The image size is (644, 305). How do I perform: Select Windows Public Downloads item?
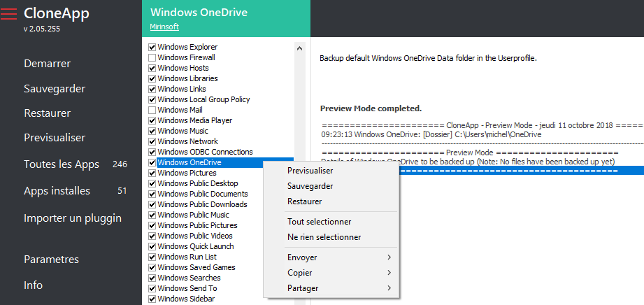[202, 204]
